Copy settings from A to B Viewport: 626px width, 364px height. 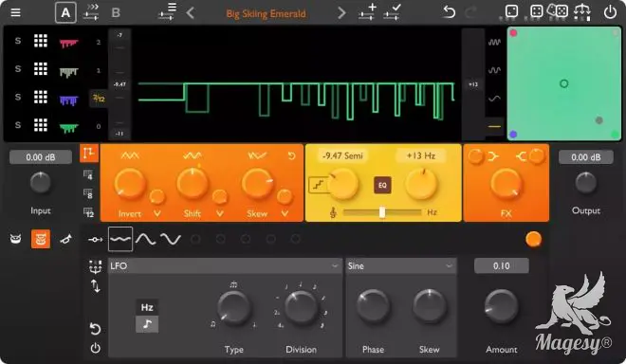[x=91, y=12]
